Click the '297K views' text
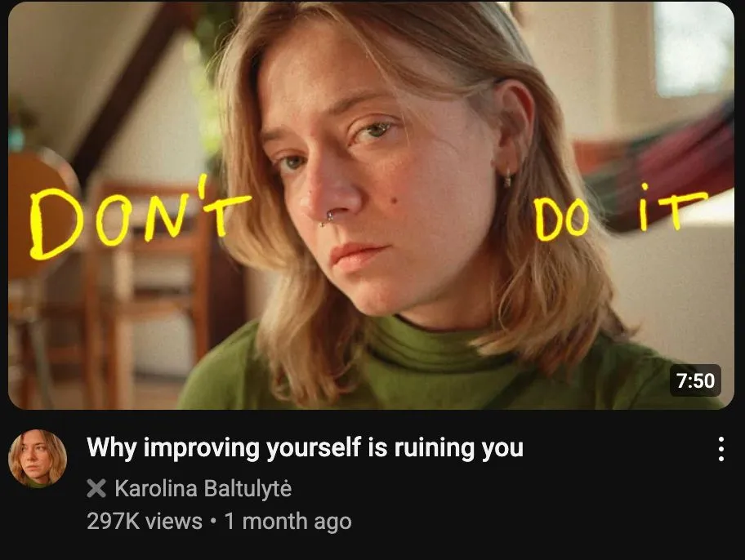The image size is (745, 560). point(145,521)
